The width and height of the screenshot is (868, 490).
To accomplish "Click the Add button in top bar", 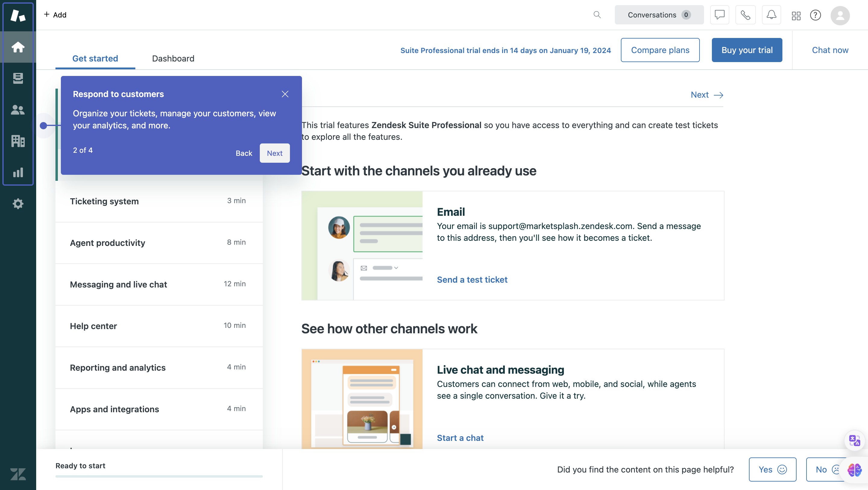I will pyautogui.click(x=55, y=15).
